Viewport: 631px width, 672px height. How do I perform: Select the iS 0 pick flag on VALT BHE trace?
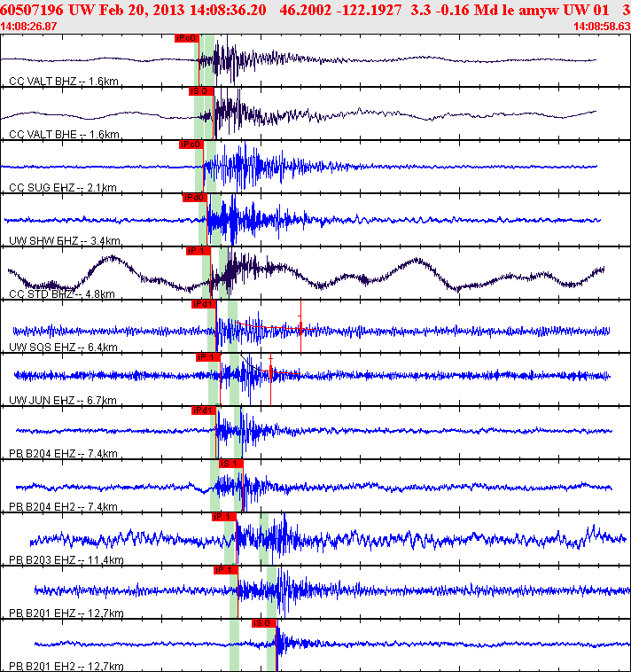pos(201,91)
